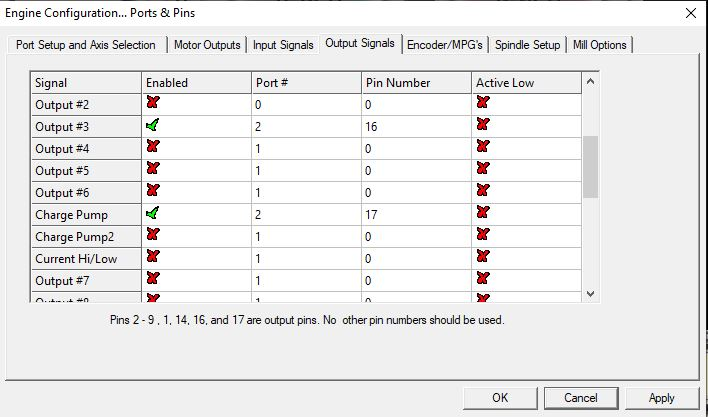Confirm settings with the OK button
Screen dimensions: 708x417
tap(500, 398)
